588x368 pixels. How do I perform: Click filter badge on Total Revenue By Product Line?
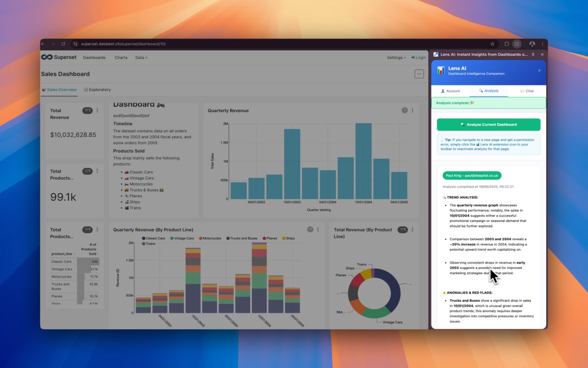coord(402,230)
